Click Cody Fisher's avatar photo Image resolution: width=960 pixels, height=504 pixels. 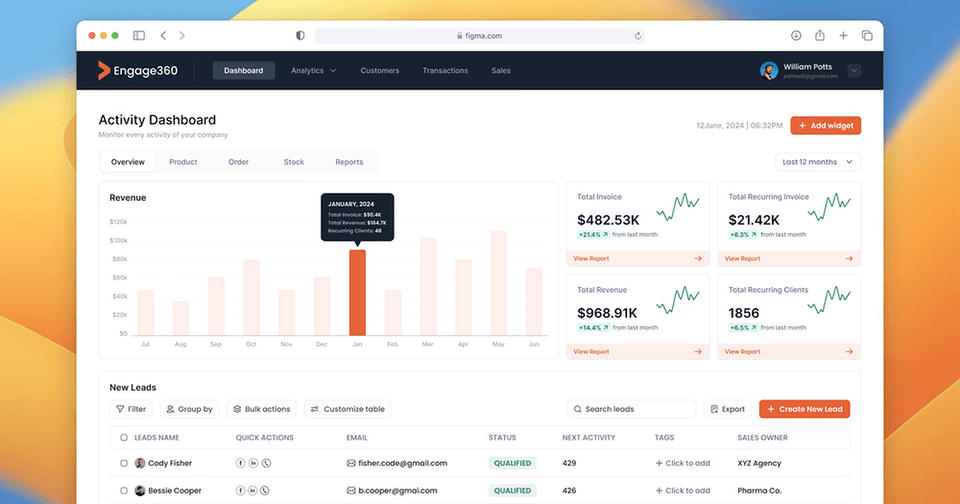coord(140,463)
